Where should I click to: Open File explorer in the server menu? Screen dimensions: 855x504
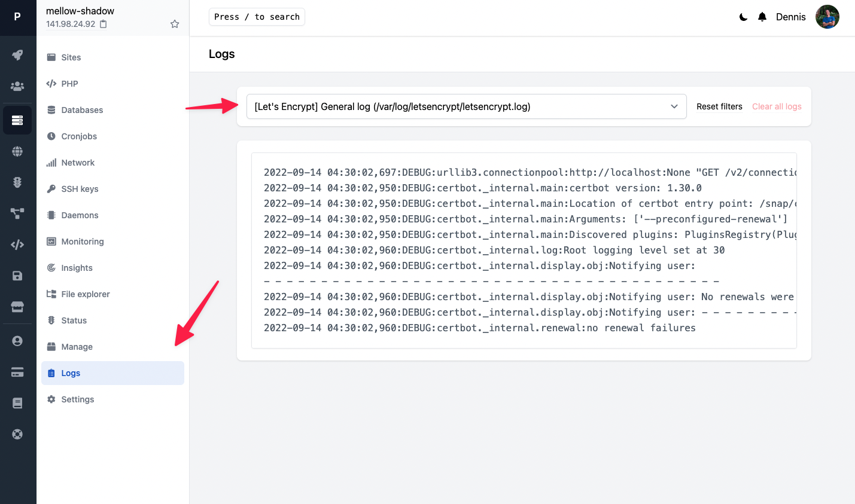pos(112,294)
